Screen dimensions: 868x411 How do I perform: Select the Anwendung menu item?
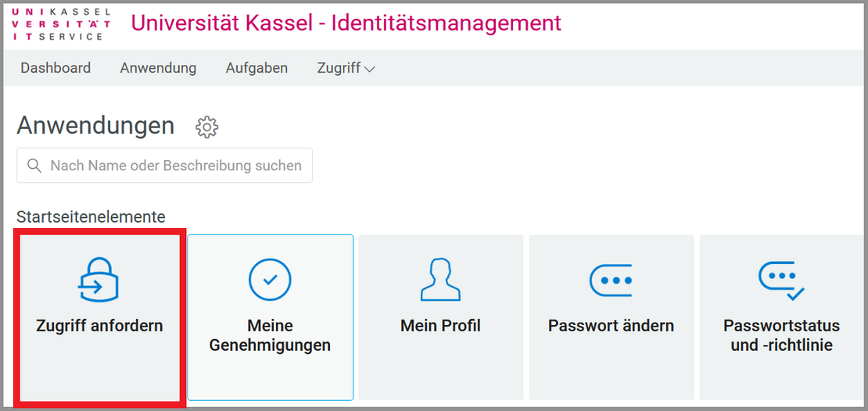pyautogui.click(x=158, y=68)
